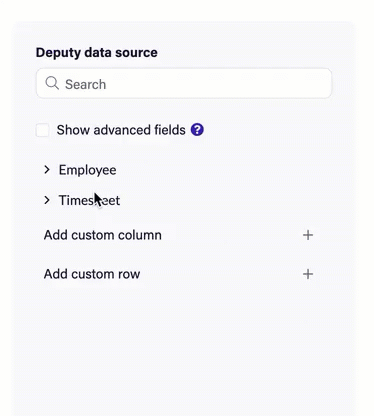374x416 pixels.
Task: Get help about advanced fields
Action: [x=197, y=130]
